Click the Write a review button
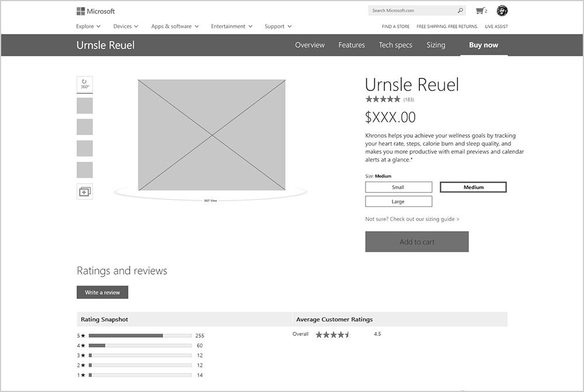Screen dimensions: 584x392 102,292
